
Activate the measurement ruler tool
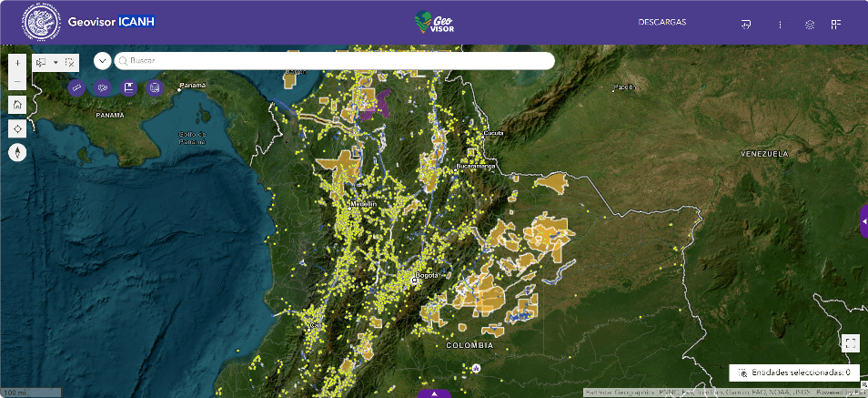(76, 87)
